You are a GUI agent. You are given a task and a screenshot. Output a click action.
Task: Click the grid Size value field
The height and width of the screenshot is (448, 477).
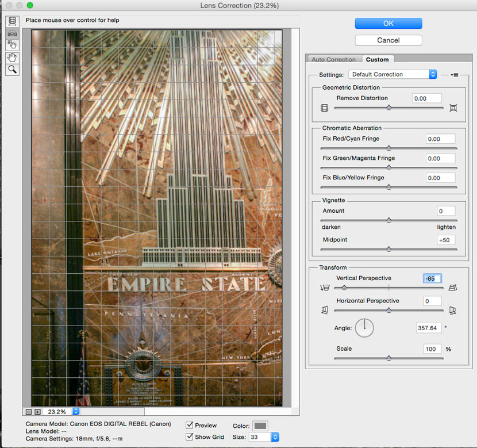260,436
